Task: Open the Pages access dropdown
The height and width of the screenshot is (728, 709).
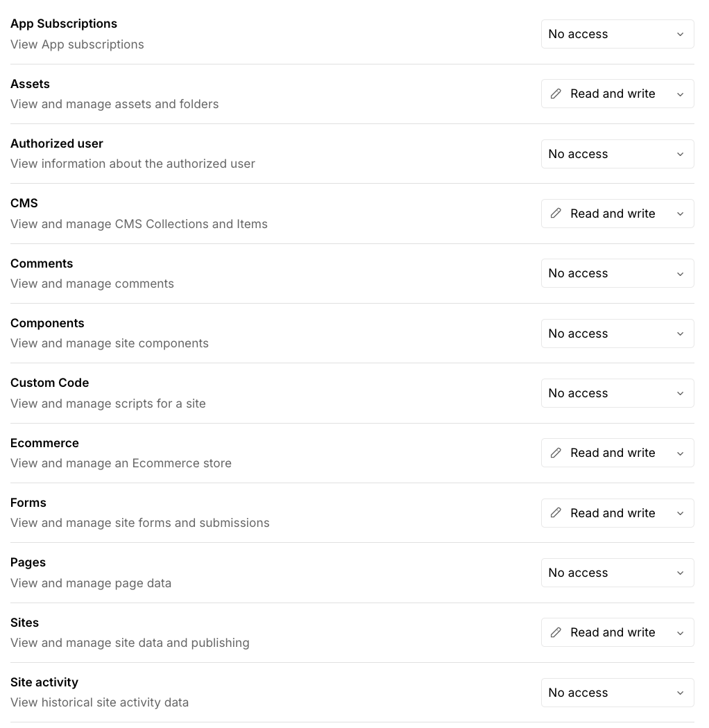Action: point(617,573)
